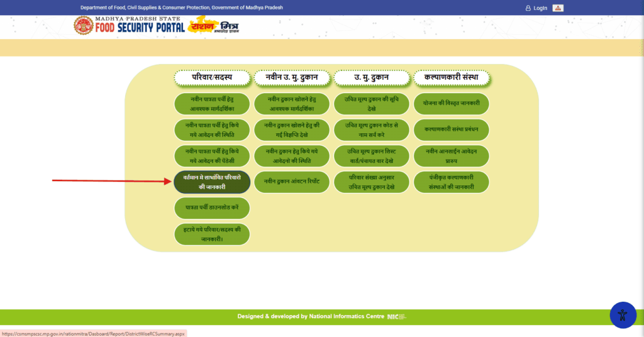Image resolution: width=644 pixels, height=337 pixels.
Task: Open कल्याणकारी संस्था प्रबंधन
Action: tap(451, 130)
